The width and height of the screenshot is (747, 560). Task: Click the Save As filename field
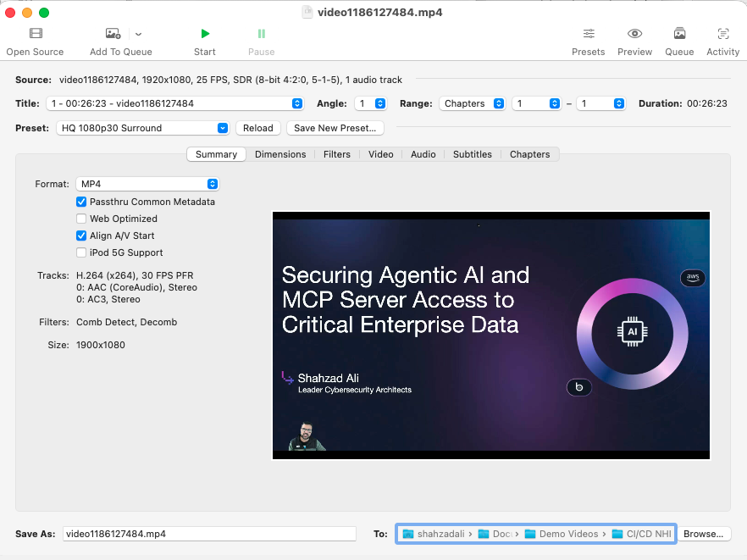(209, 534)
